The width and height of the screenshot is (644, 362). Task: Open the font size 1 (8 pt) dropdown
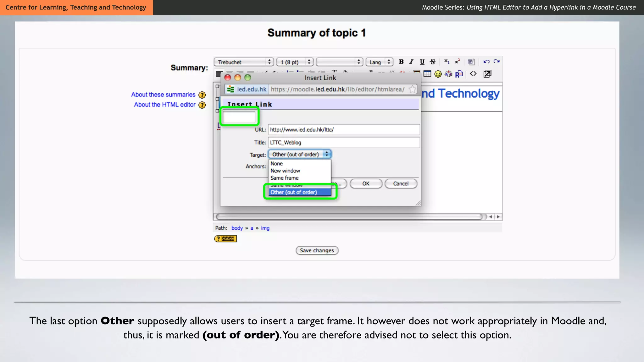tap(295, 62)
